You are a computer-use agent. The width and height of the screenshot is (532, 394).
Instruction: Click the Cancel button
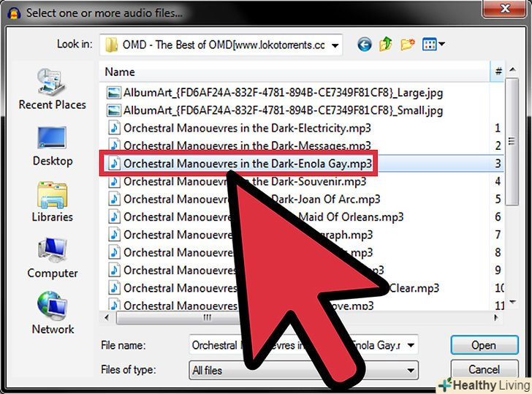tap(484, 369)
